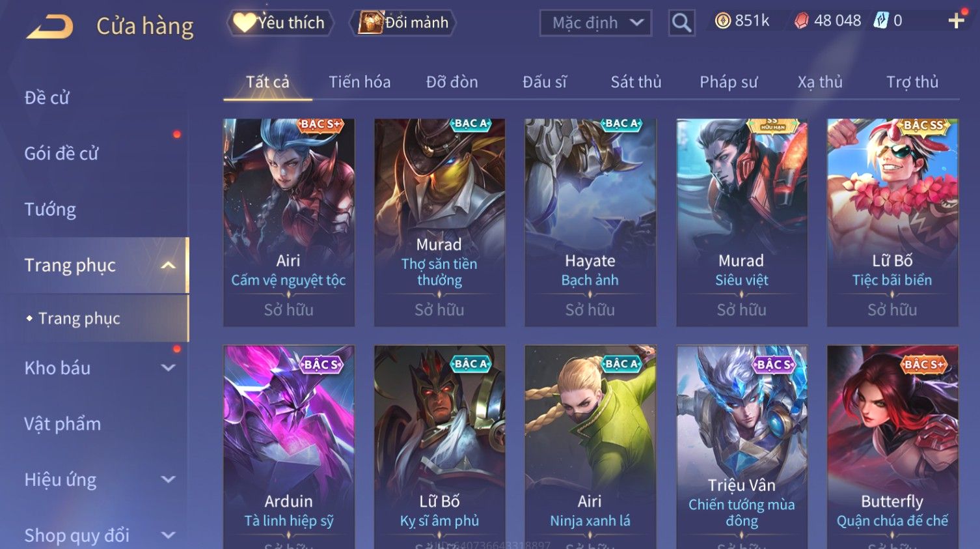The image size is (980, 549).
Task: Select the Sát thủ tab
Action: pos(636,82)
